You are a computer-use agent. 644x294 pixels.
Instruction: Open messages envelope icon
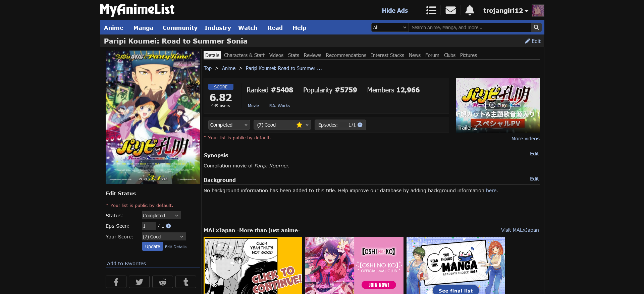450,10
